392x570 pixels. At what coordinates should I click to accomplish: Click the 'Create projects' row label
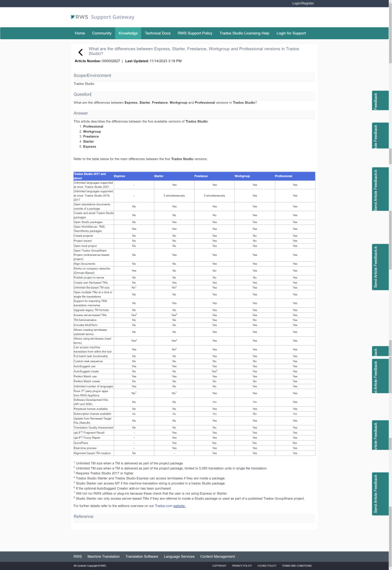(x=84, y=236)
